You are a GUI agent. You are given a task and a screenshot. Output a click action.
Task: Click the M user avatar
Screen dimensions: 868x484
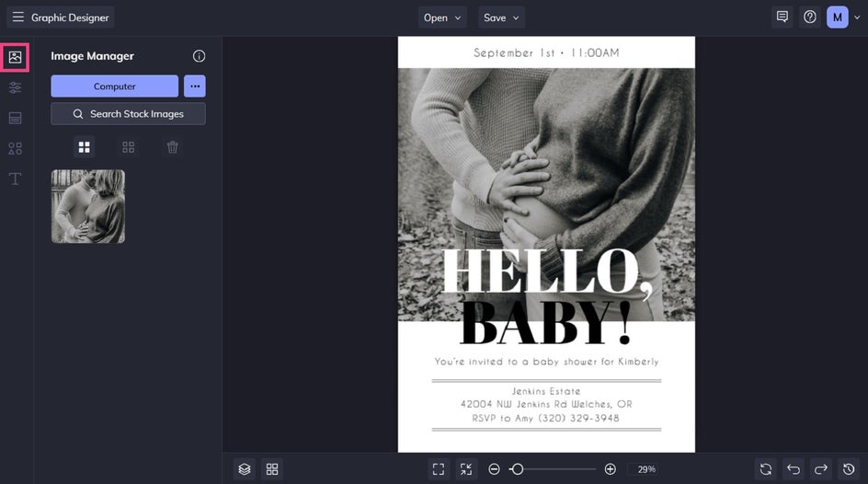(838, 17)
